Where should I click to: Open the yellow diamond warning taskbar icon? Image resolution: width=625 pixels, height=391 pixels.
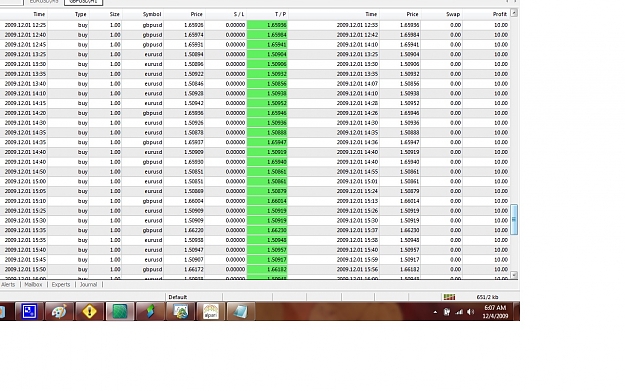point(89,311)
